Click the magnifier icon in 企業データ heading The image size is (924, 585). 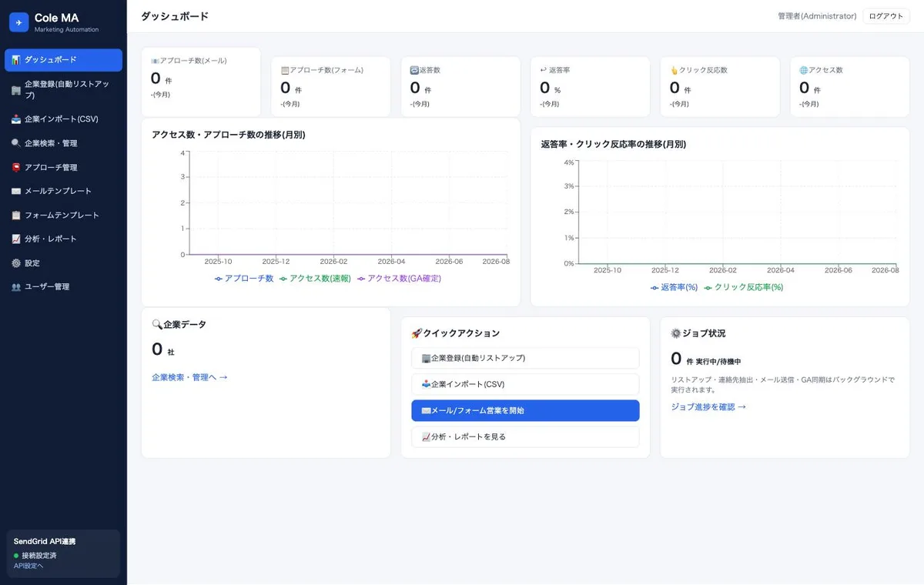coord(157,325)
